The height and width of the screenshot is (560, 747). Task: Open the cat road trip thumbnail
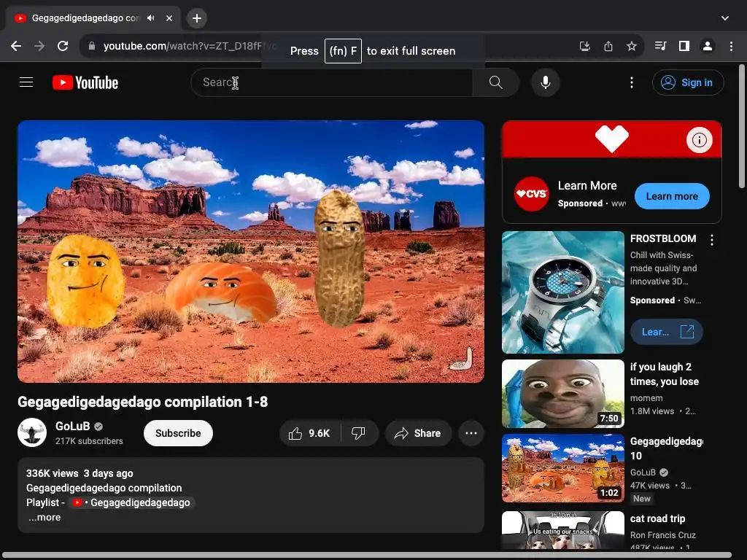click(563, 530)
